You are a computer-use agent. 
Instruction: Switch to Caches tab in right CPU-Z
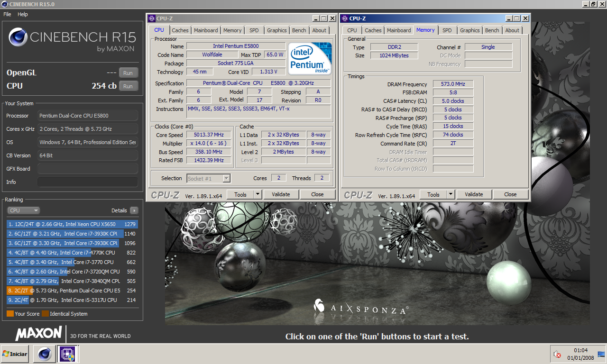[x=373, y=30]
